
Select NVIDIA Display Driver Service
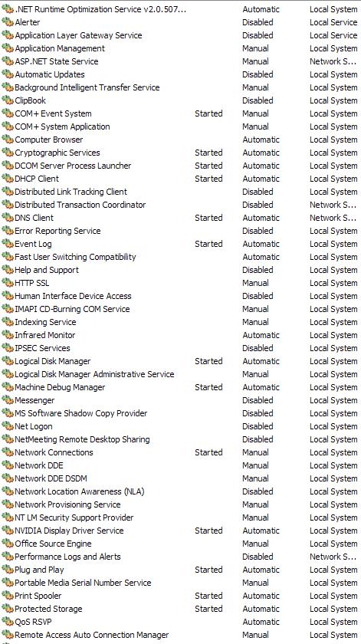tap(69, 531)
